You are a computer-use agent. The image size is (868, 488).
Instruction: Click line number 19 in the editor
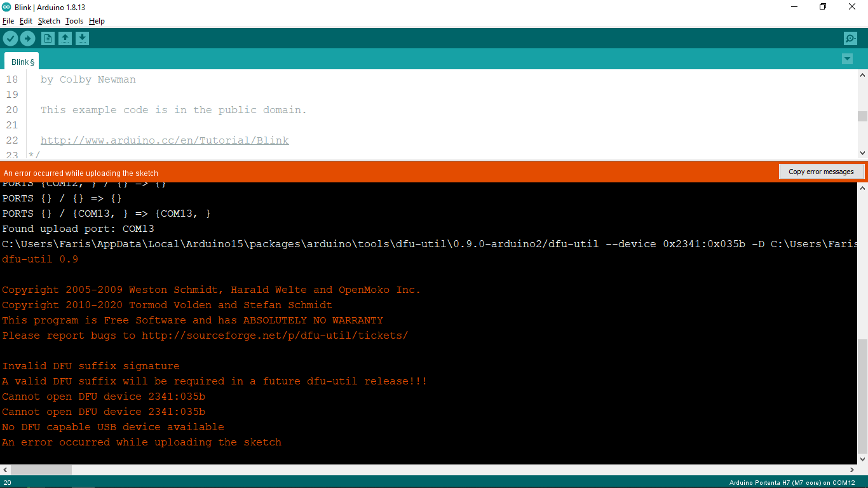point(12,95)
